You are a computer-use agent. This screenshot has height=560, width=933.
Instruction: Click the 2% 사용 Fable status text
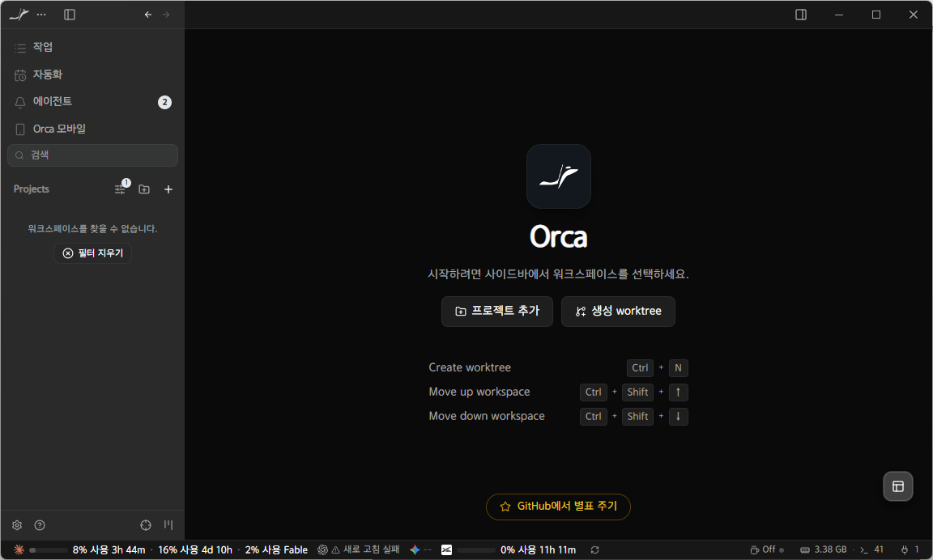[x=276, y=550]
